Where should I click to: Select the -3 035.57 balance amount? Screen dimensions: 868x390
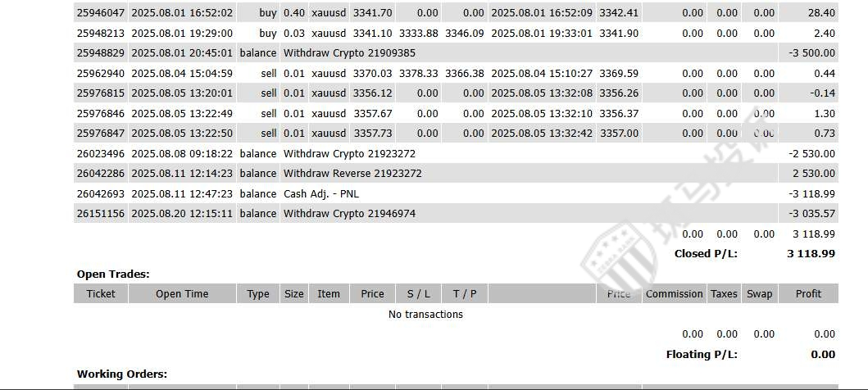tap(811, 213)
